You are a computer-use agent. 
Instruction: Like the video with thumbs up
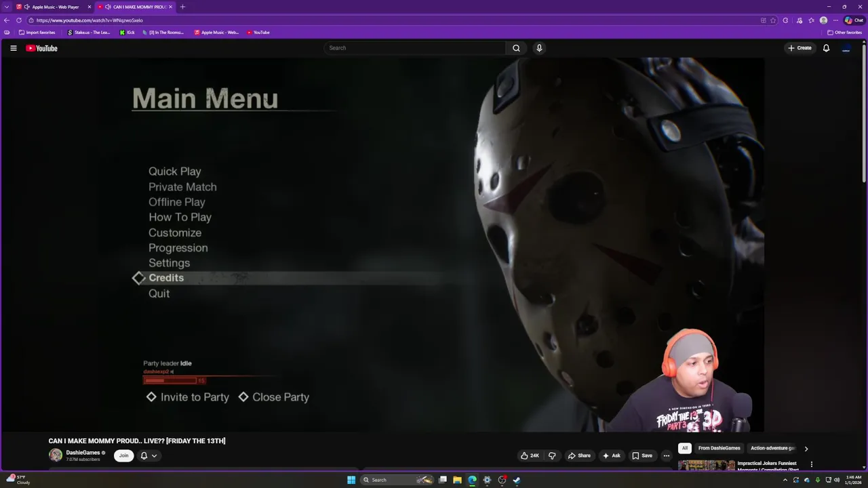[530, 455]
